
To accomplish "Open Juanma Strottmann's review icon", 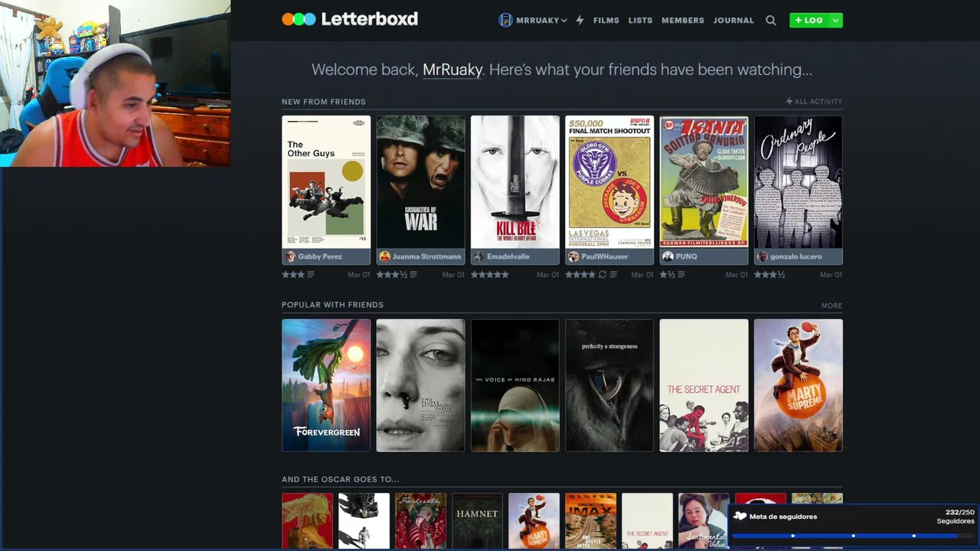I will pyautogui.click(x=413, y=275).
